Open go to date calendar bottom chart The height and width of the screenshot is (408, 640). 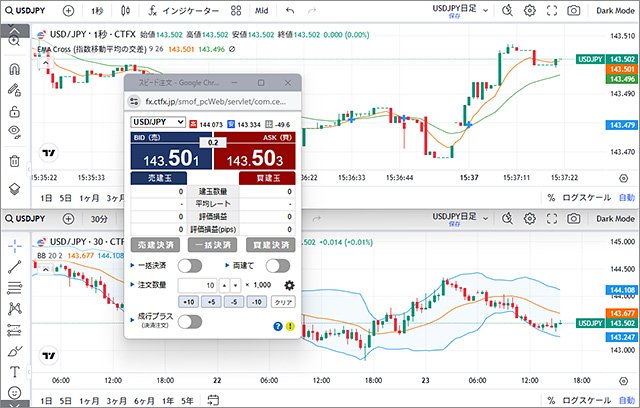click(213, 400)
